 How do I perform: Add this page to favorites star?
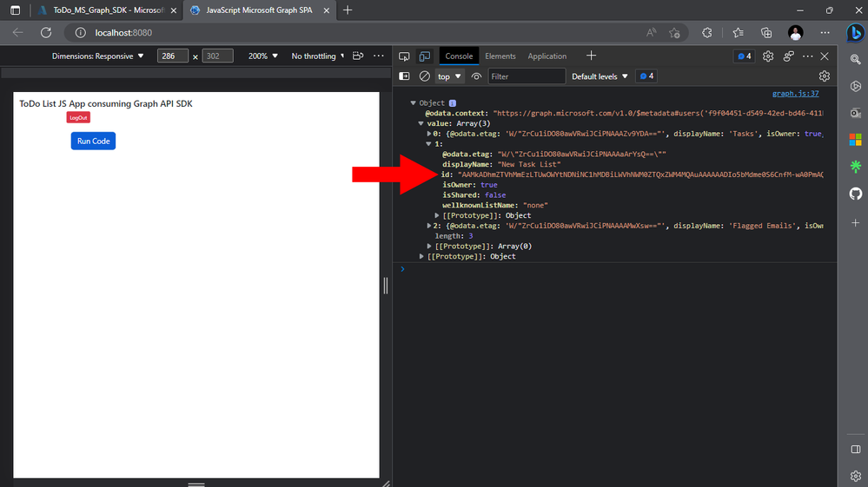[x=674, y=33]
